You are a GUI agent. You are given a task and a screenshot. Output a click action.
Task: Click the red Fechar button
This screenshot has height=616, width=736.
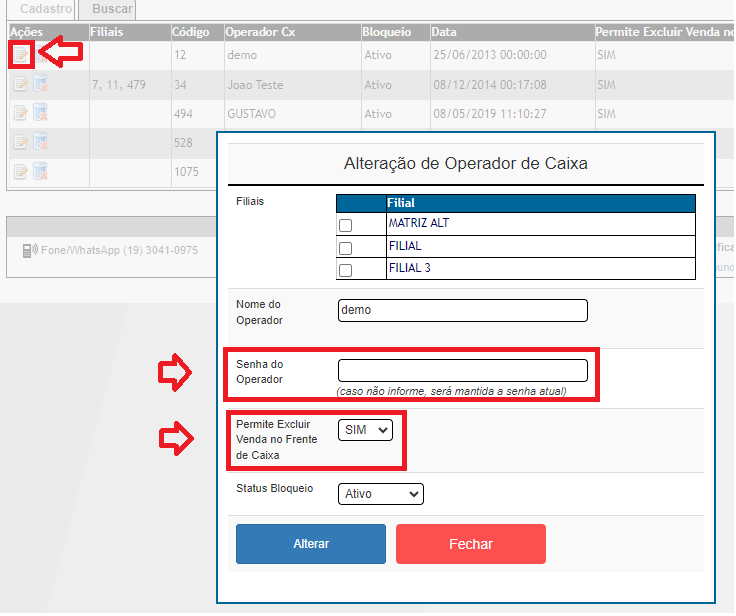471,544
